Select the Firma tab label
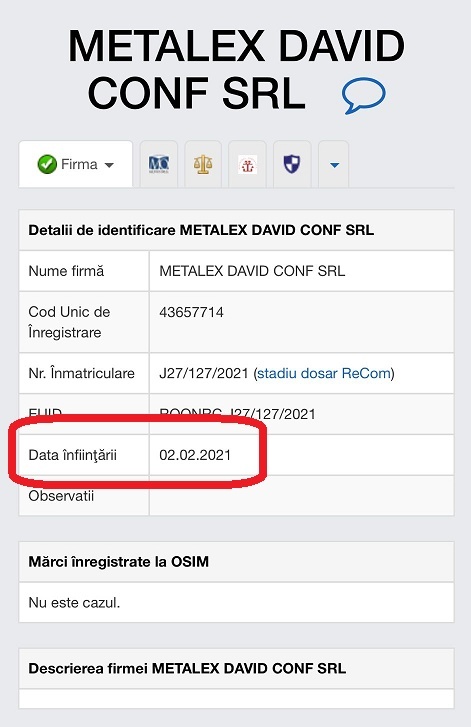This screenshot has height=727, width=471. coord(79,164)
